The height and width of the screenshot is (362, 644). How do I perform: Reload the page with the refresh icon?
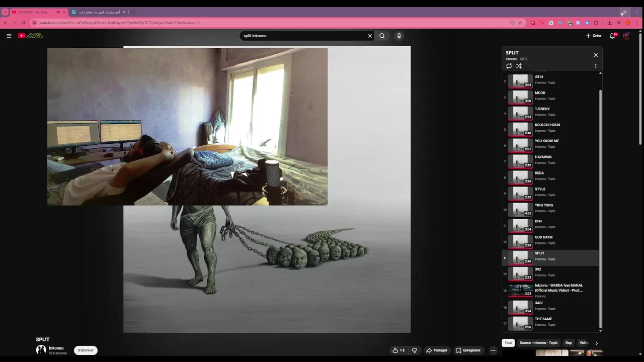click(x=23, y=23)
